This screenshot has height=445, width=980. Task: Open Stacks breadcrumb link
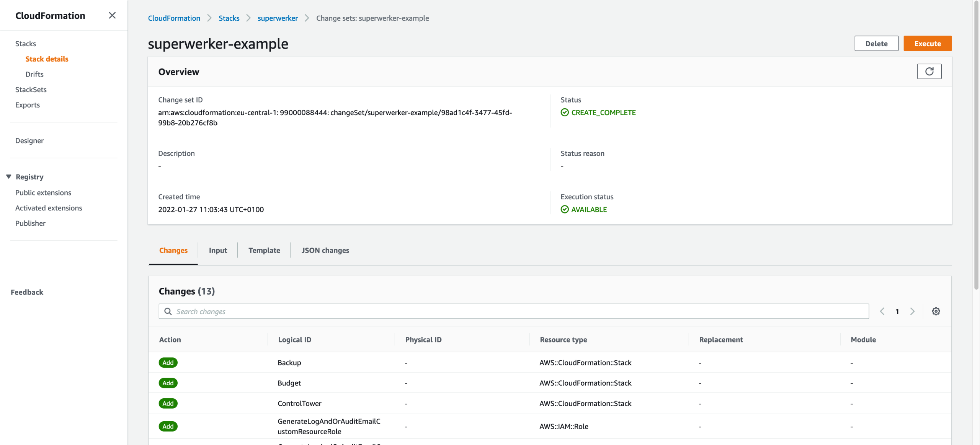click(x=229, y=18)
